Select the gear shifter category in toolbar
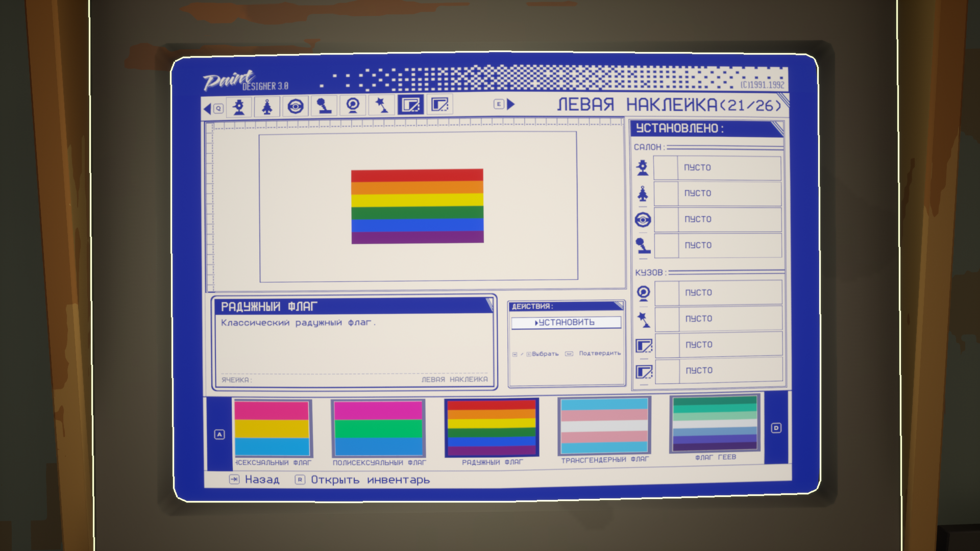The image size is (980, 551). point(324,106)
